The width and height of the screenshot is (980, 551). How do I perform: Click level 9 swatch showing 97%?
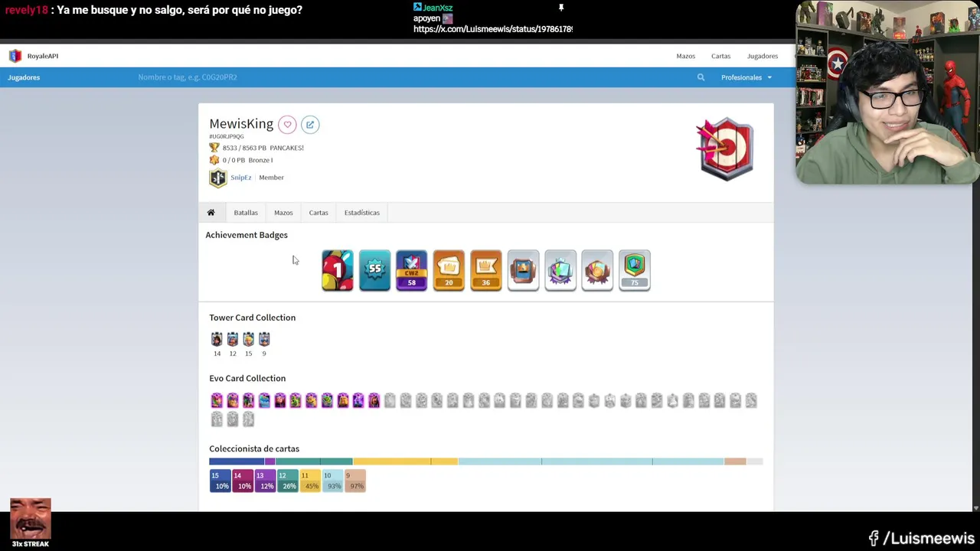click(355, 481)
